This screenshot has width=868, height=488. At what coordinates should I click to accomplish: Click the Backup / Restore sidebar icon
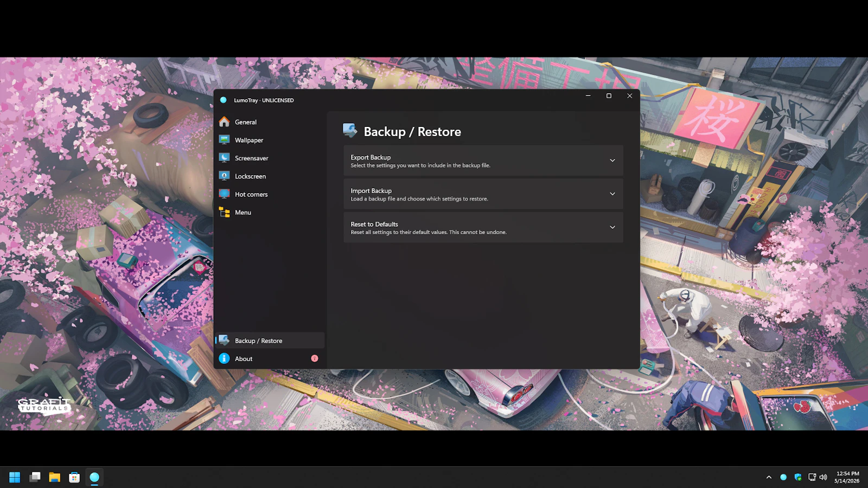[x=224, y=340]
